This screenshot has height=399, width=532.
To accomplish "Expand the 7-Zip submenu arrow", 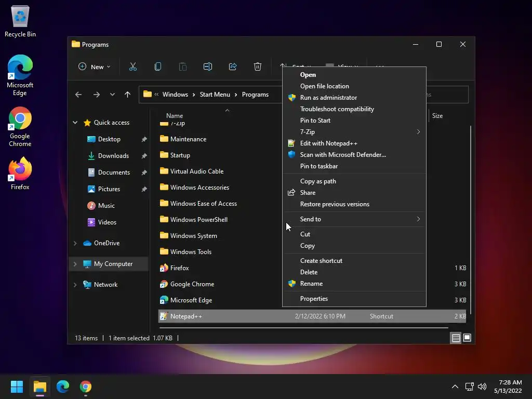I will tap(418, 131).
